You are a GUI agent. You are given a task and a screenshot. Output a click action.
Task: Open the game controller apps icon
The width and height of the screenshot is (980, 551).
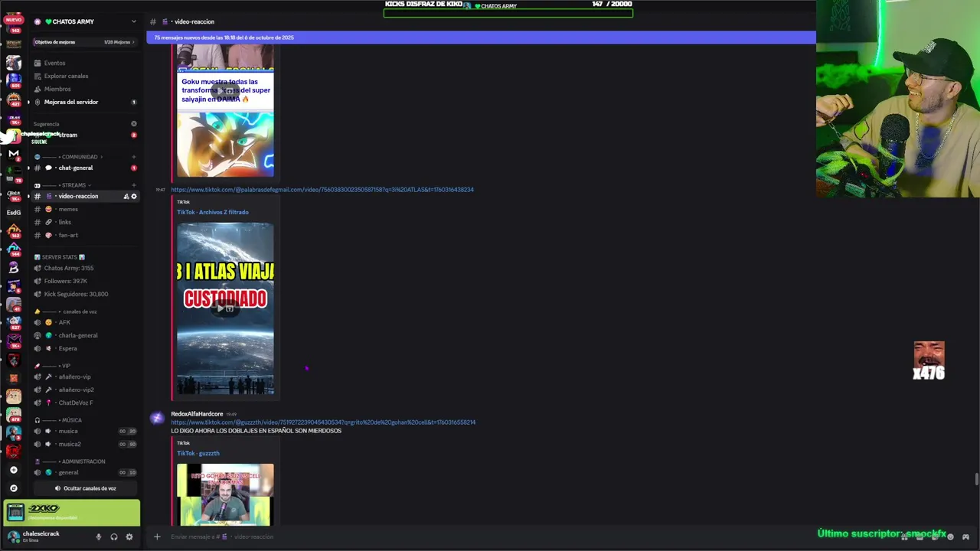click(x=965, y=536)
